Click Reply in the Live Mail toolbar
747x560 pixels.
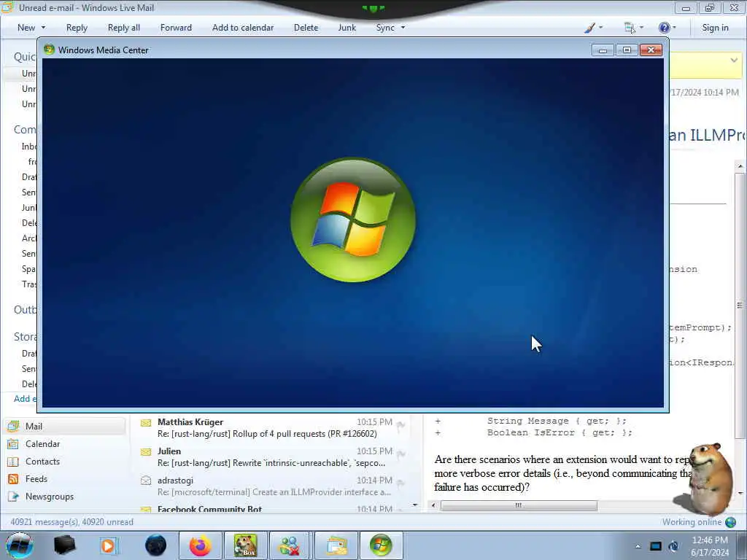[x=77, y=28]
